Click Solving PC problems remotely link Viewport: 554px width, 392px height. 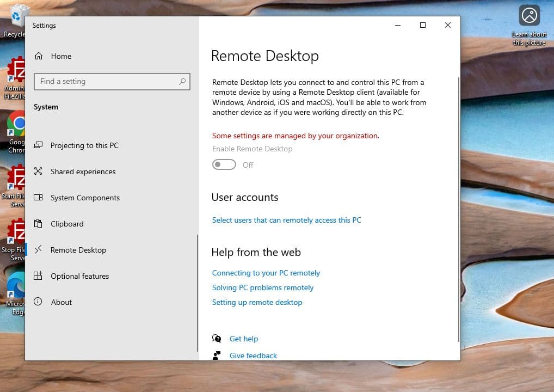262,287
